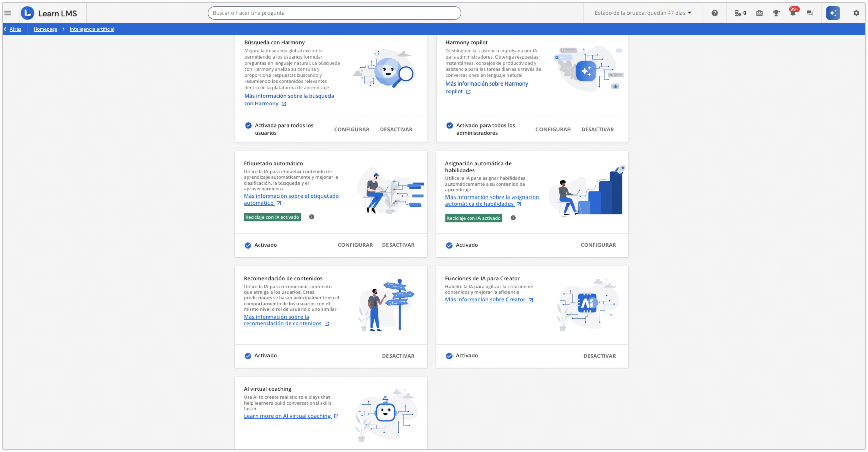Viewport: 868px width, 452px height.
Task: Click Activada para todos los usuarios indicator
Action: pos(248,125)
